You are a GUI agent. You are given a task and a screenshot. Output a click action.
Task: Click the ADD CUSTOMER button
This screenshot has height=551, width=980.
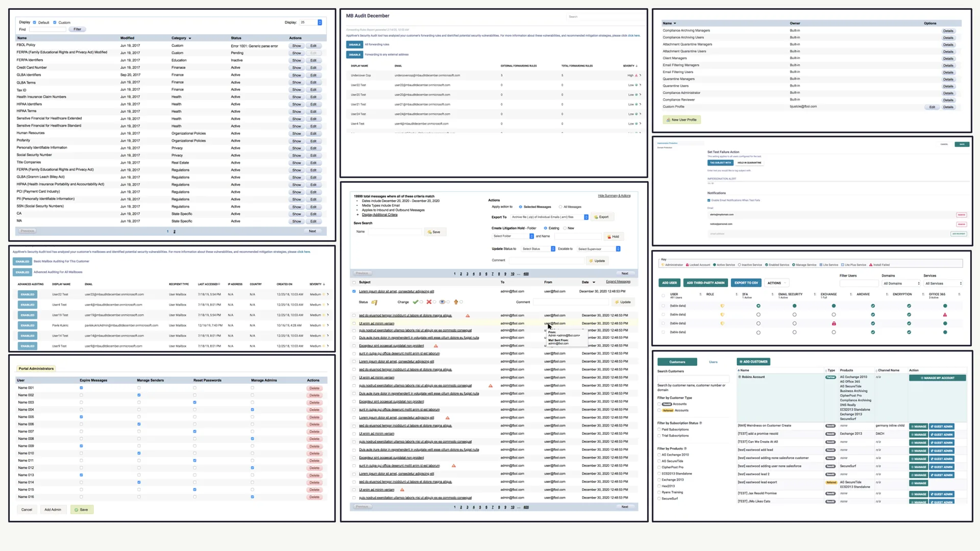753,362
